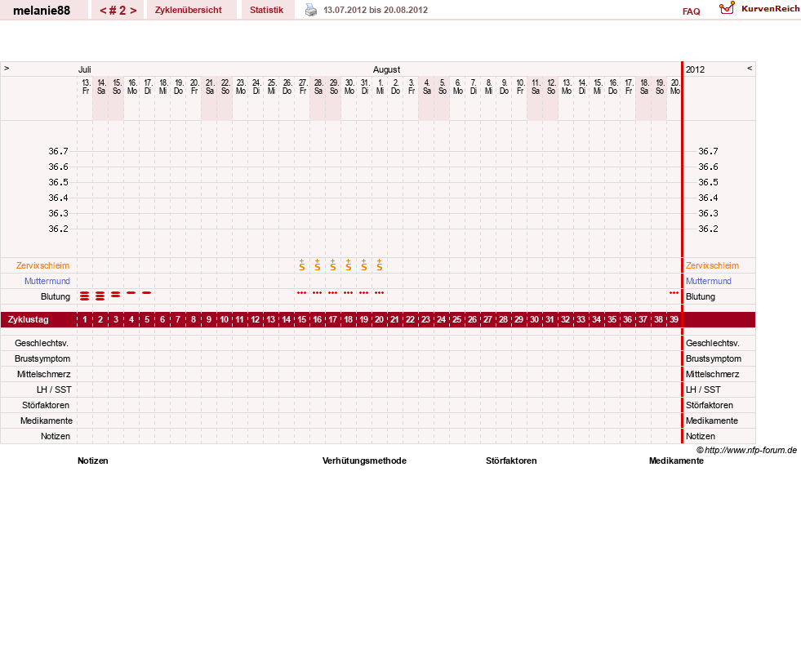Image resolution: width=801 pixels, height=672 pixels.
Task: Click date header 4. Sa in August
Action: pos(426,87)
